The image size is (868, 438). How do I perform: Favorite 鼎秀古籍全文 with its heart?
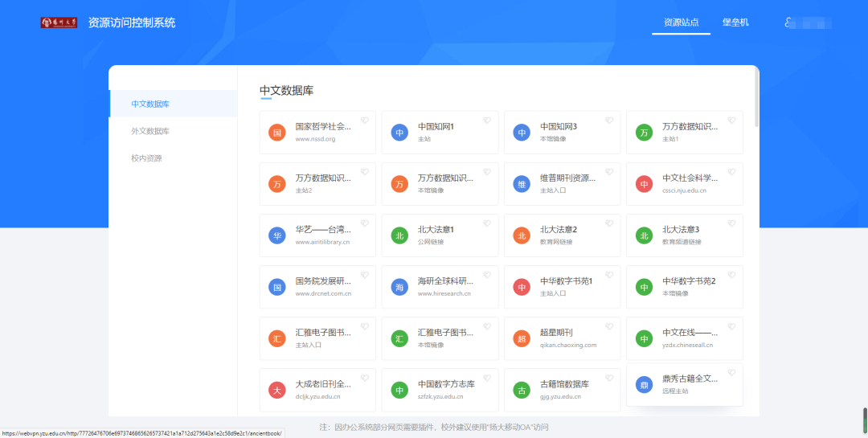click(x=732, y=372)
